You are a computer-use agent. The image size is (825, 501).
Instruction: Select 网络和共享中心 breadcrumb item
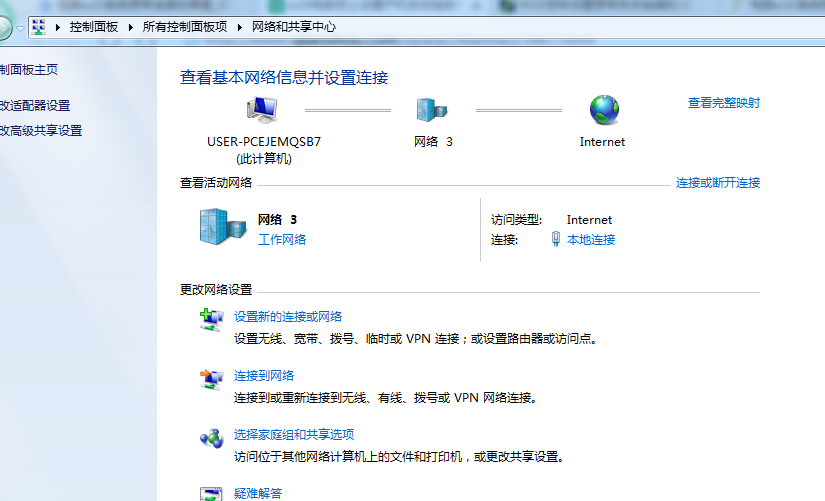coord(294,27)
